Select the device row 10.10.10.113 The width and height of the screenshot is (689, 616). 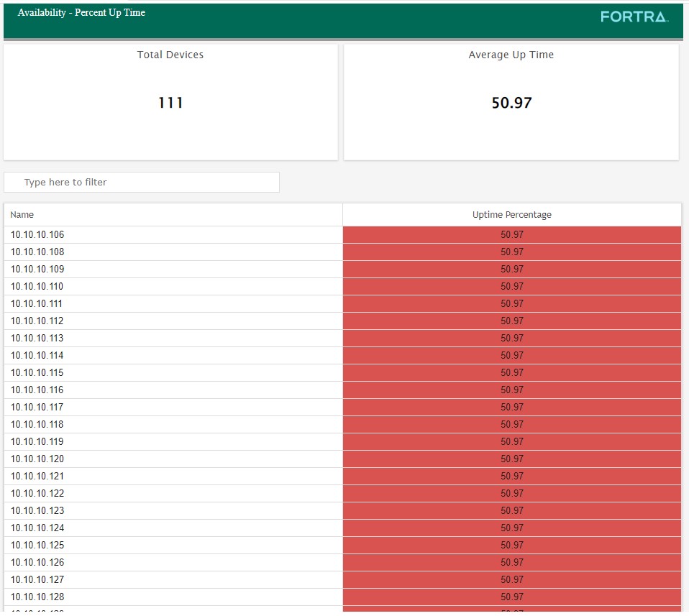click(343, 339)
